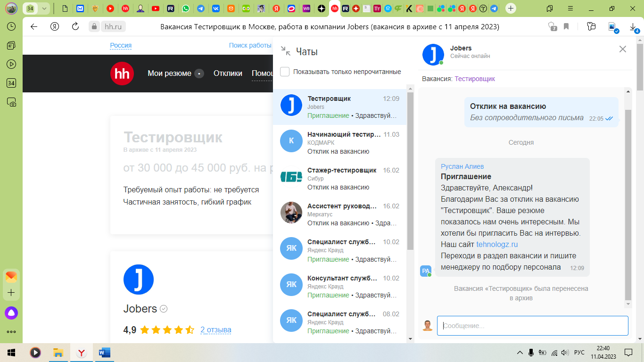The height and width of the screenshot is (362, 644).
Task: Click the Сообщение message input field
Action: point(533,326)
